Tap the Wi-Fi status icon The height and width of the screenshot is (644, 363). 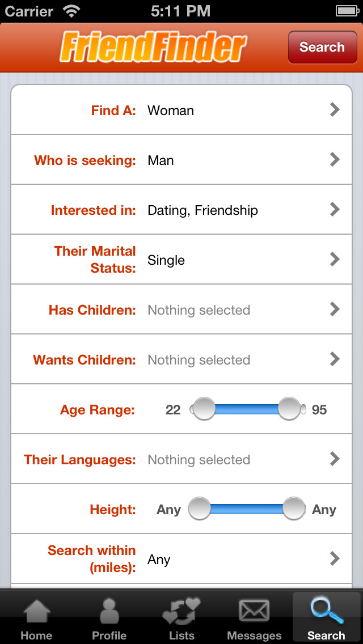[x=71, y=11]
